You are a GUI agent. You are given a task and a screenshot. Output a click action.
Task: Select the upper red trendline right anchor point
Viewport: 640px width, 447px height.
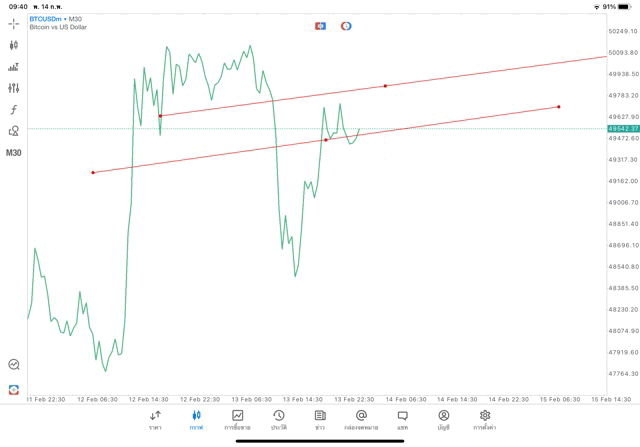(385, 86)
